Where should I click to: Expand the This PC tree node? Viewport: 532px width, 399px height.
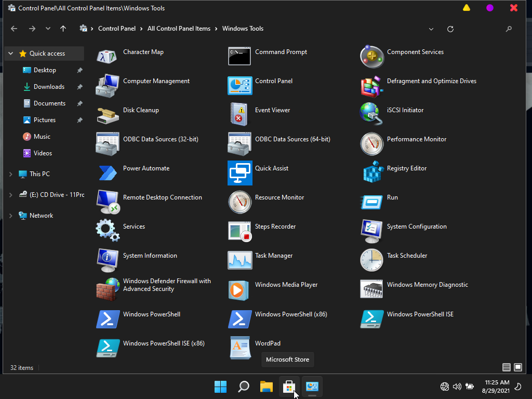coord(11,174)
